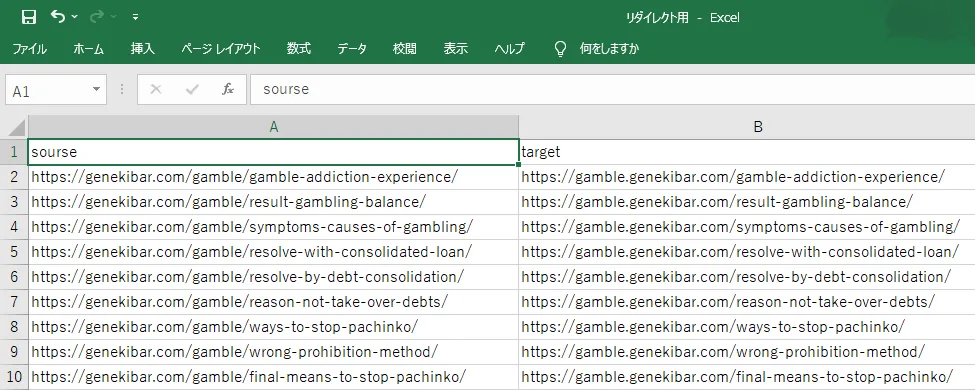Viewport: 975px width, 390px height.
Task: Select column B header
Action: coord(747,127)
